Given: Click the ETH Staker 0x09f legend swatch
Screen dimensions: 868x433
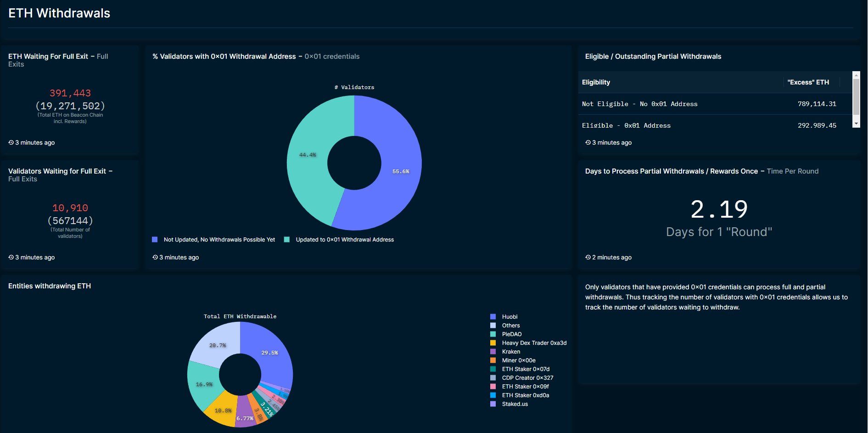Looking at the screenshot, I should 493,387.
